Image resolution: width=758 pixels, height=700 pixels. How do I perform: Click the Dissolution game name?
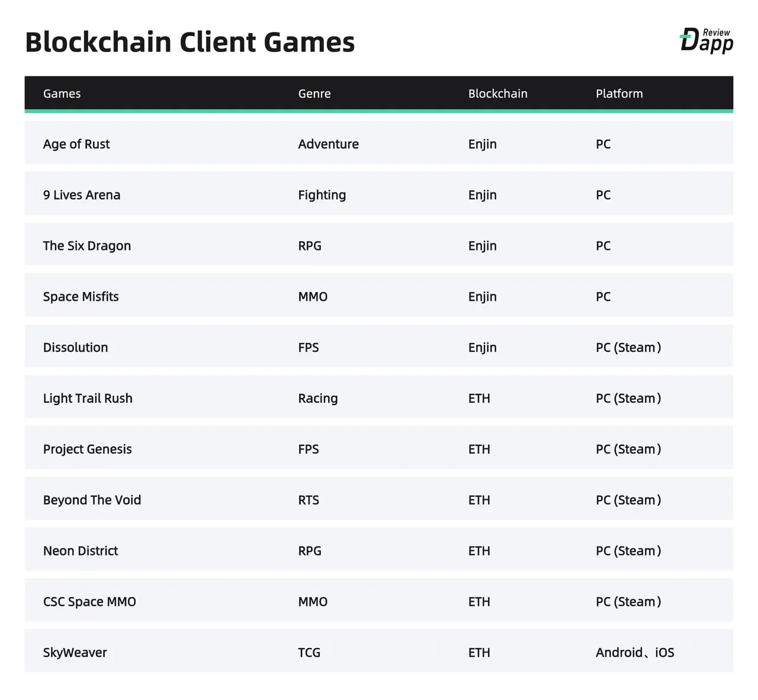click(x=75, y=348)
